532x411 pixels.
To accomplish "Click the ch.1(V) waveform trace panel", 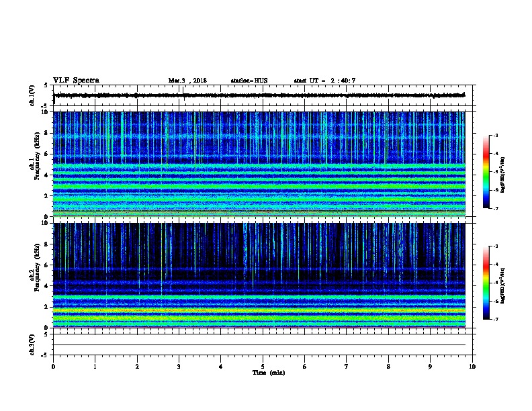I will click(263, 95).
